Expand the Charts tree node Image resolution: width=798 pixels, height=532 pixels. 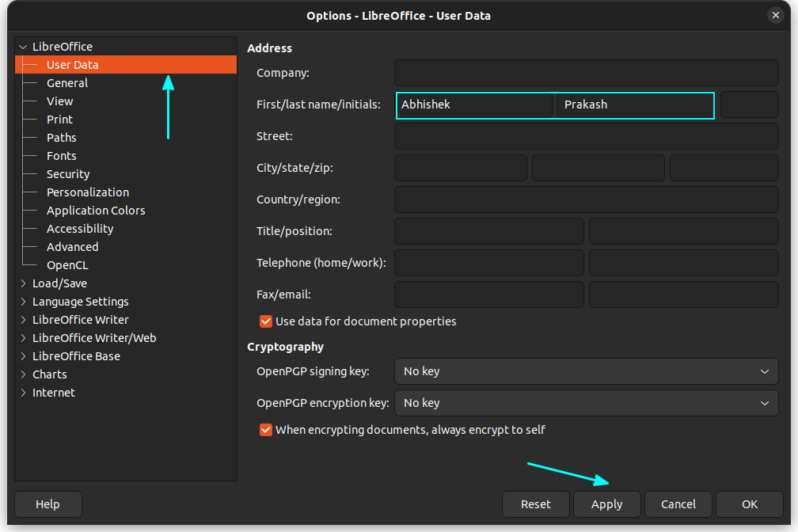tap(23, 374)
